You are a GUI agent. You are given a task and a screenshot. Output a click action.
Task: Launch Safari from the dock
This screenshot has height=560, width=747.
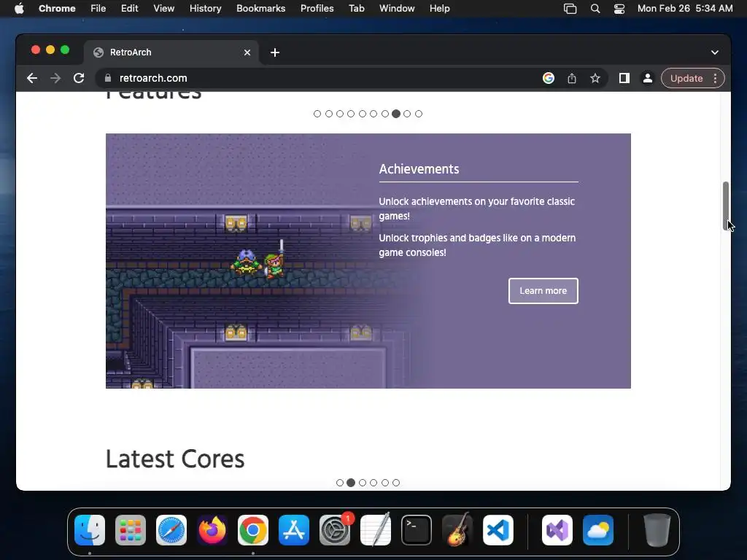click(171, 530)
